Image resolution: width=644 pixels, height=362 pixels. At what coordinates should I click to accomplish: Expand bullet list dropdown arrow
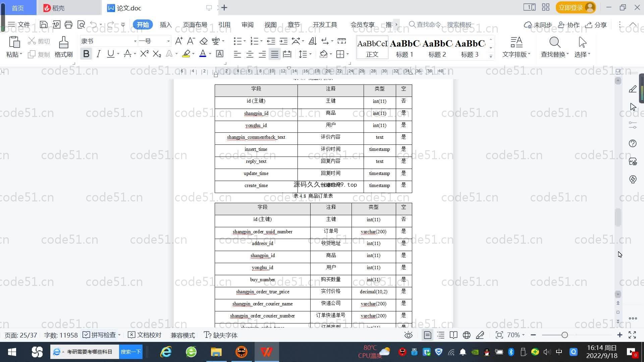(x=245, y=41)
